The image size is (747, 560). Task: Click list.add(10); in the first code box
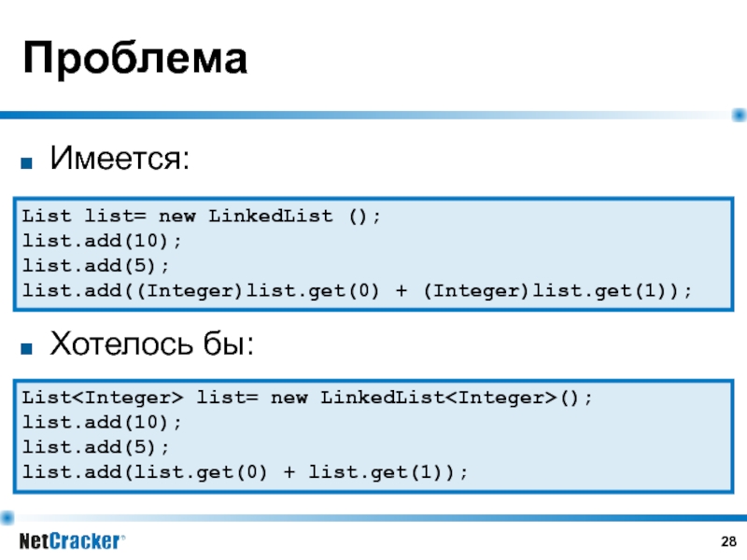102,241
